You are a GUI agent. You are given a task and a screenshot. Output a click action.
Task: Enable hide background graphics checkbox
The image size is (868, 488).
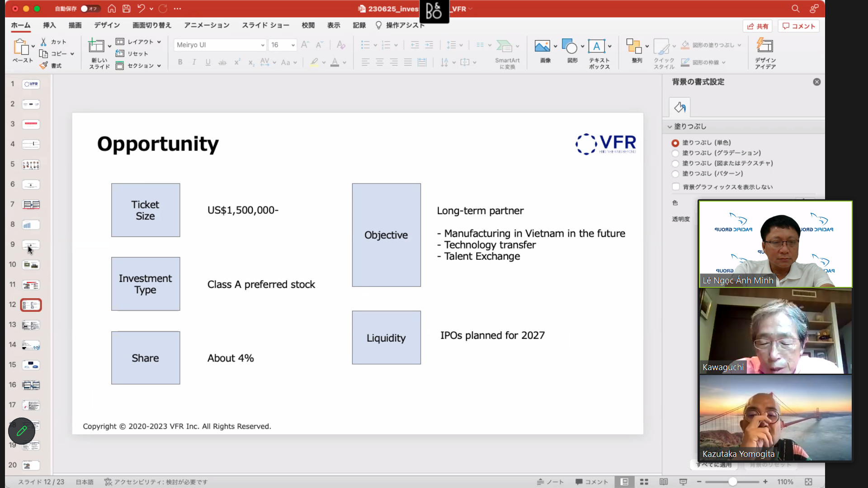pyautogui.click(x=676, y=187)
